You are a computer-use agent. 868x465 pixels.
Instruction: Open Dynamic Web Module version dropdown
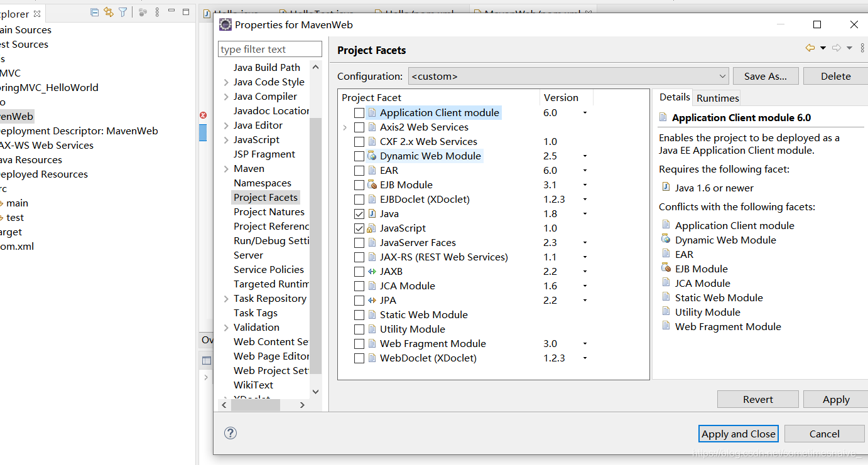(585, 156)
